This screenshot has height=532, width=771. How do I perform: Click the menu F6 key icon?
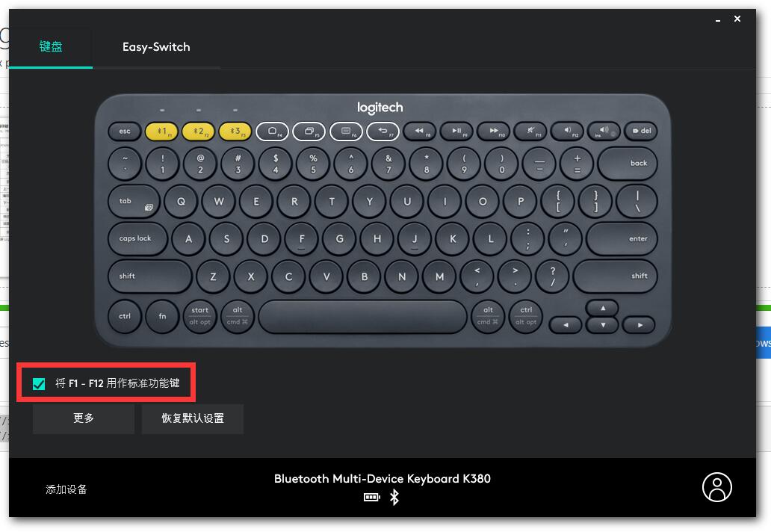(x=346, y=132)
